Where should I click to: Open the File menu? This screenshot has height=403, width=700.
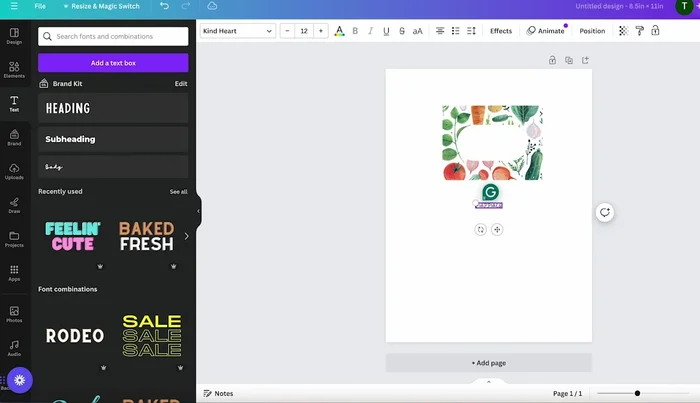[x=40, y=6]
